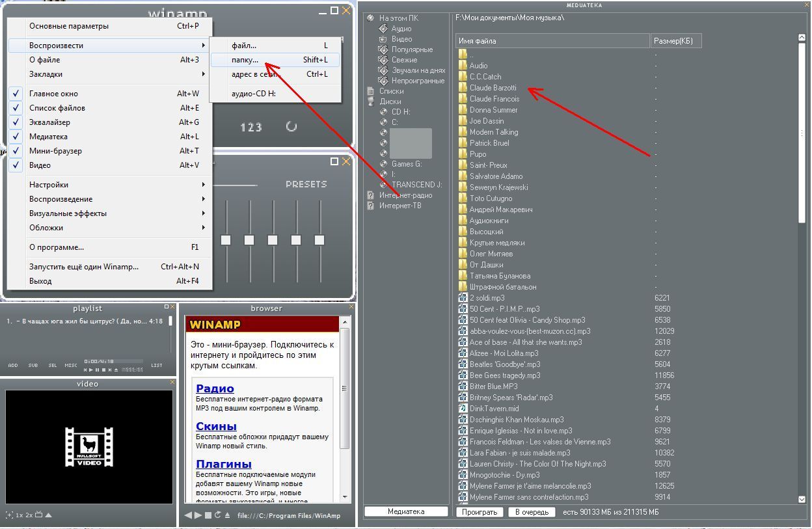The image size is (812, 529).
Task: Click the Claude Barzotti folder icon
Action: click(x=463, y=88)
